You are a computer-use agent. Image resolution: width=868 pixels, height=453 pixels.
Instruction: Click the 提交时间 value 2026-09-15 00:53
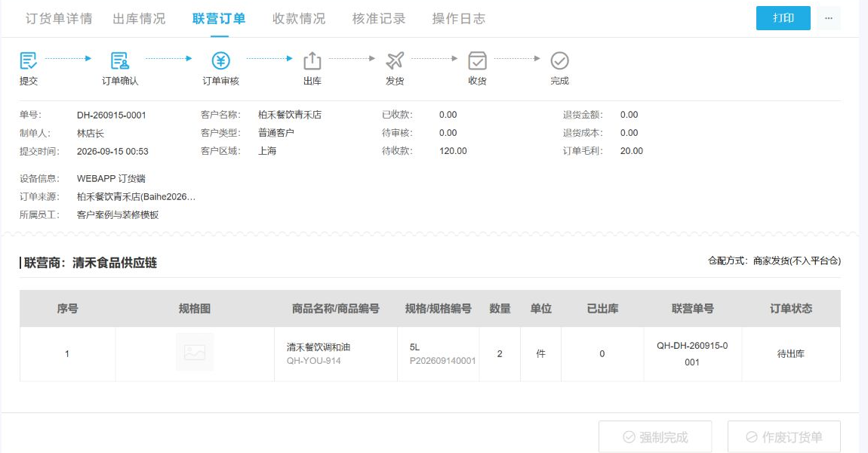coord(112,151)
